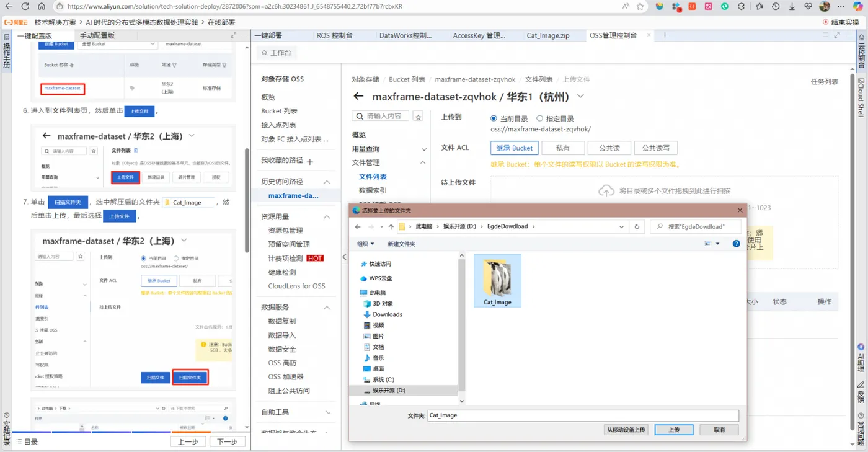The height and width of the screenshot is (452, 868).
Task: Click 取消 button in file dialog
Action: point(719,430)
